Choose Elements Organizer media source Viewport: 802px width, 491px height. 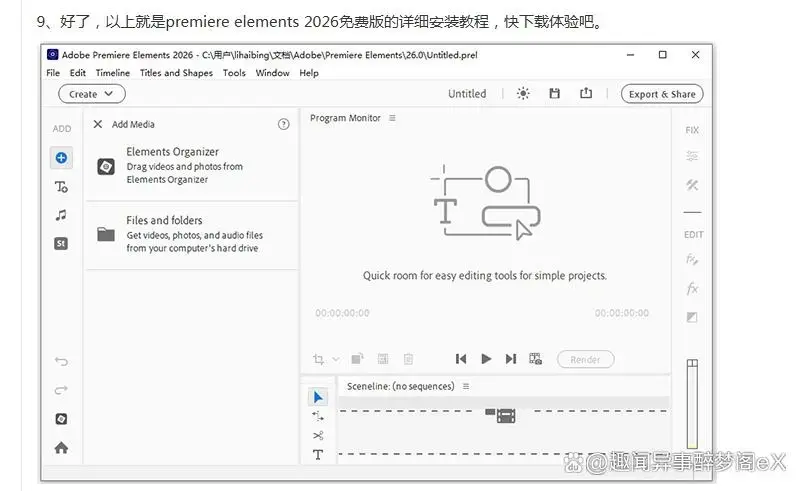tap(192, 166)
